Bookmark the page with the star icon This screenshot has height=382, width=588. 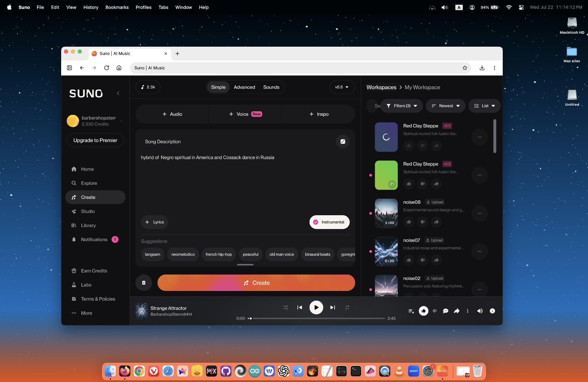(x=465, y=68)
